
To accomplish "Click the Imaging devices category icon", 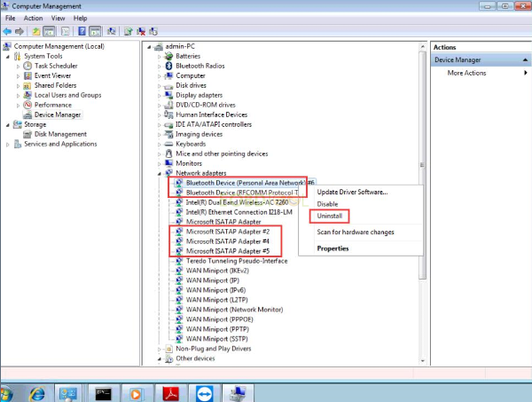I will pos(168,134).
